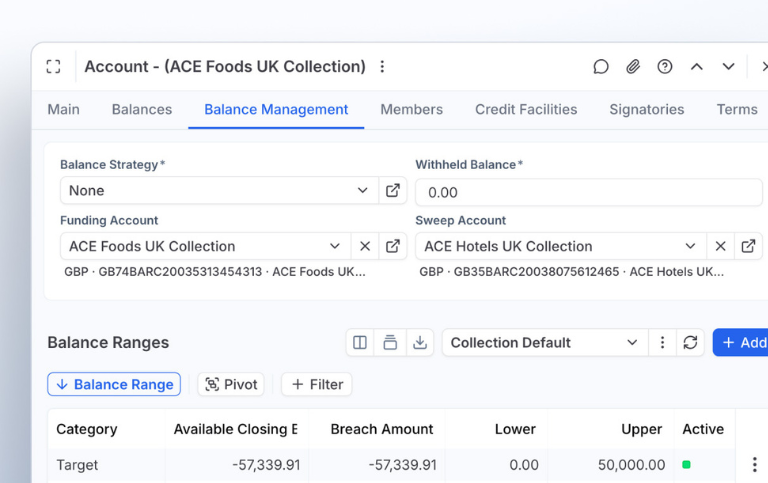Switch to the Main tab
This screenshot has width=768, height=483.
tap(64, 109)
